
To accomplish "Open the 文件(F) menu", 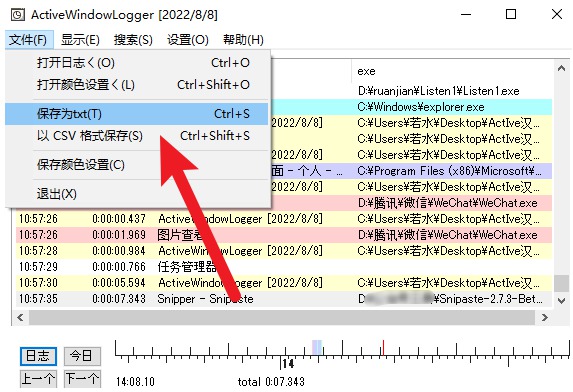I will pyautogui.click(x=29, y=39).
